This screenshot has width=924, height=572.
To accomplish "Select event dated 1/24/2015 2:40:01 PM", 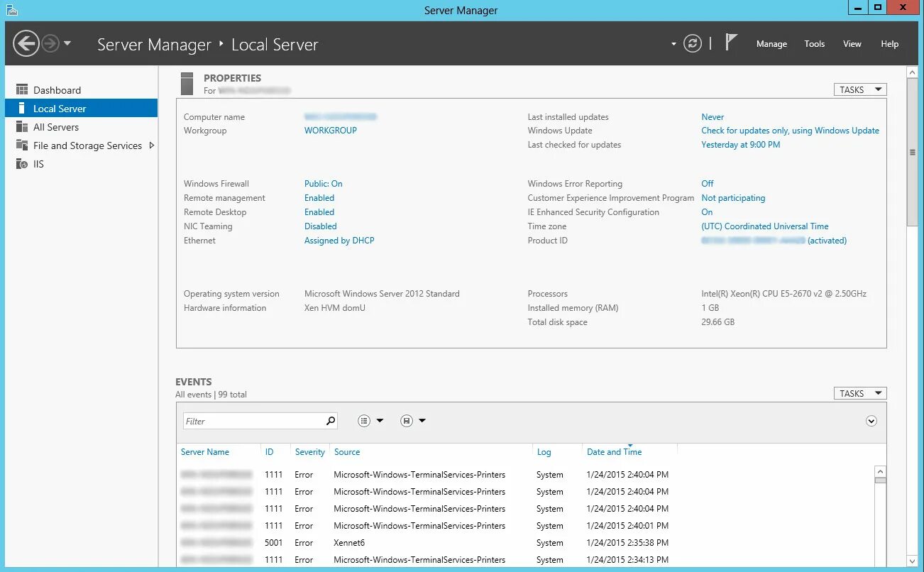I will [525, 526].
